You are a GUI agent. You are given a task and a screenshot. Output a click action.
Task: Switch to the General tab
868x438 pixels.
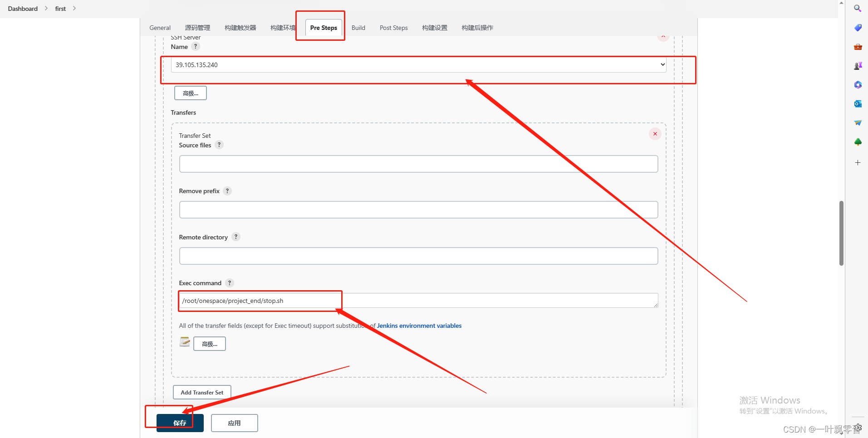click(x=160, y=28)
